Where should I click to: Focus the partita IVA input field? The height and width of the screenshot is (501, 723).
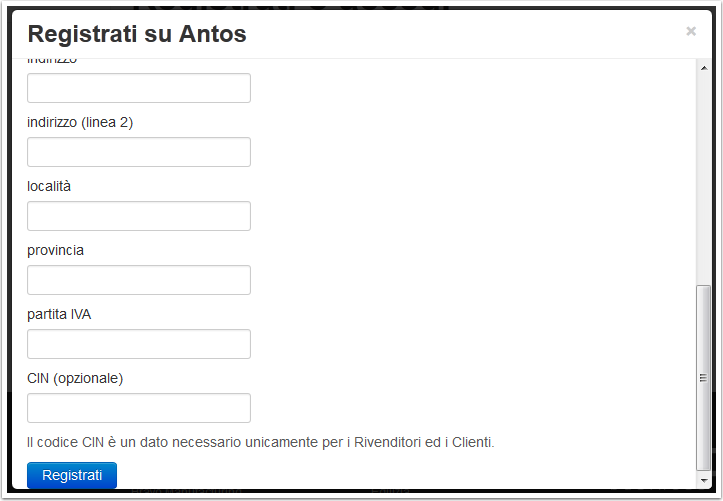[x=139, y=344]
